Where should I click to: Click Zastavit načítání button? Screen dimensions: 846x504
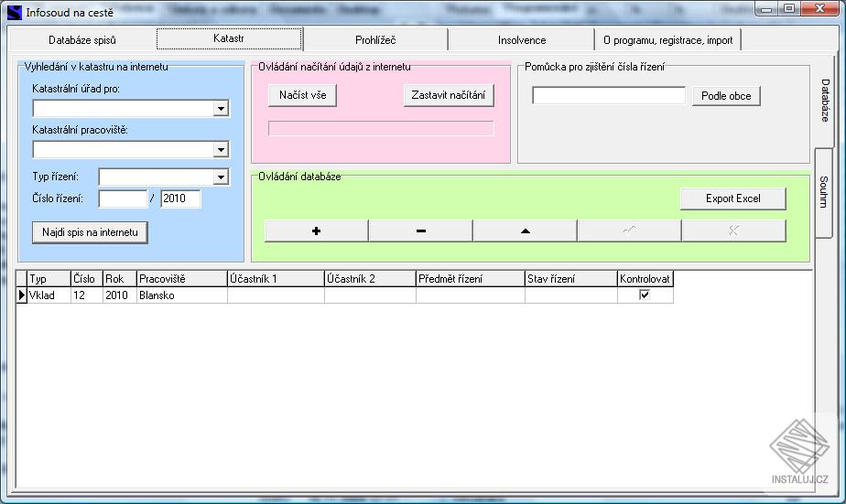coord(449,95)
